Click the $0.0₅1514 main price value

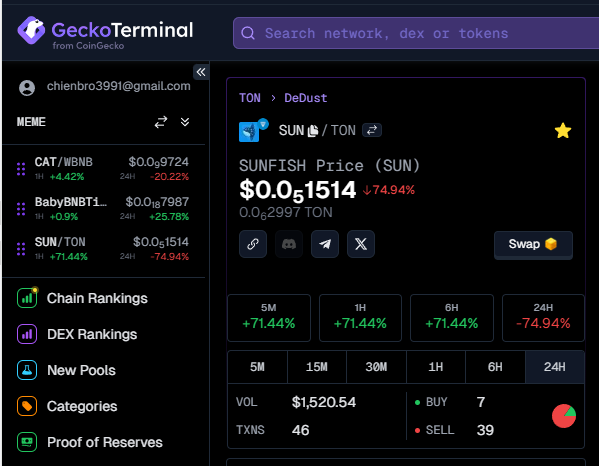coord(298,190)
